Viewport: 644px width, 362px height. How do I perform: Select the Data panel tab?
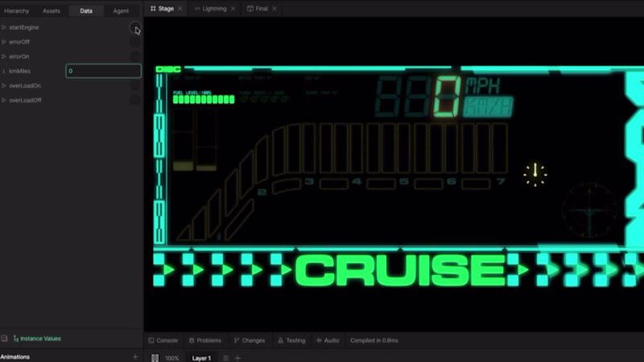[x=86, y=11]
